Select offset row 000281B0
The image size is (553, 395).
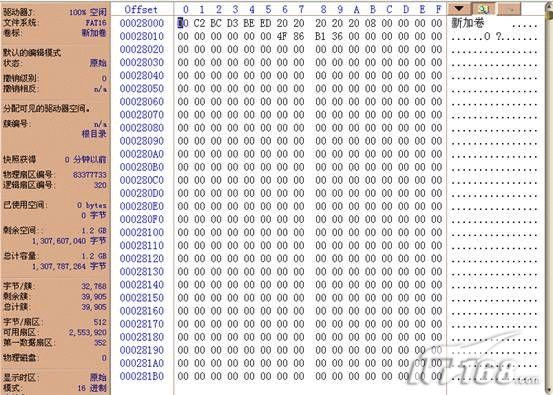point(142,376)
